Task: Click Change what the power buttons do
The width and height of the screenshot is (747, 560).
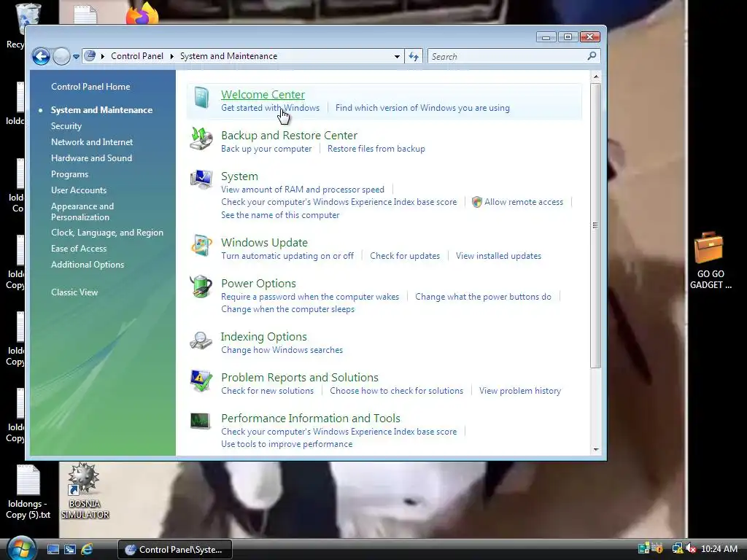Action: click(483, 297)
